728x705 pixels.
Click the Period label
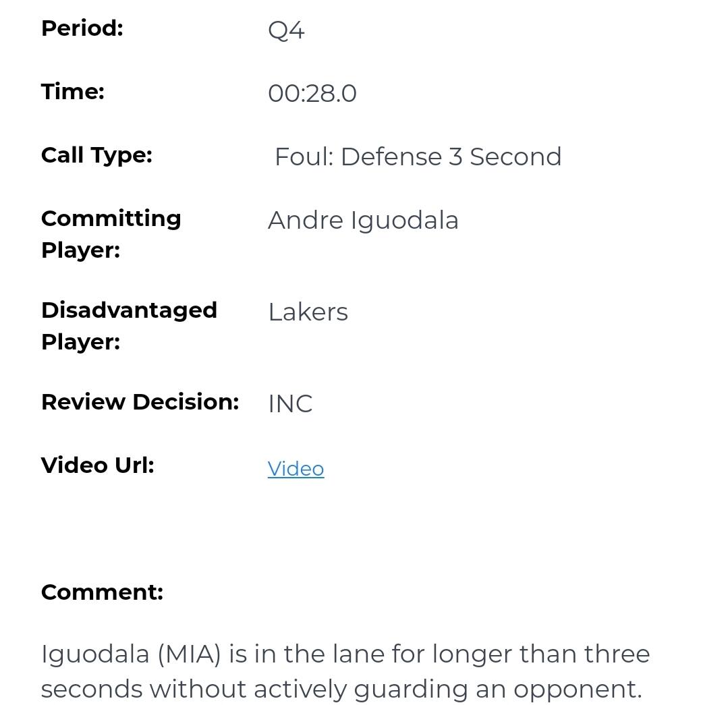[82, 28]
